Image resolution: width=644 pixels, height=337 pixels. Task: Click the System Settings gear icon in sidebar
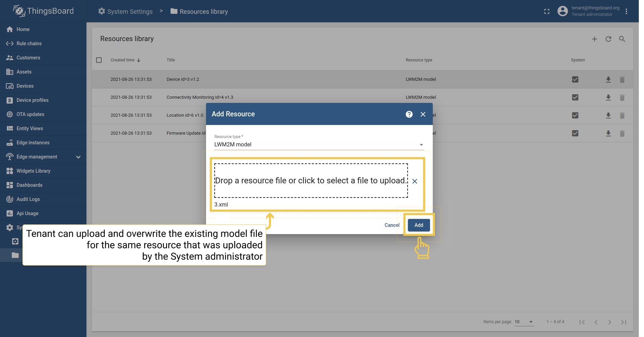(10, 228)
